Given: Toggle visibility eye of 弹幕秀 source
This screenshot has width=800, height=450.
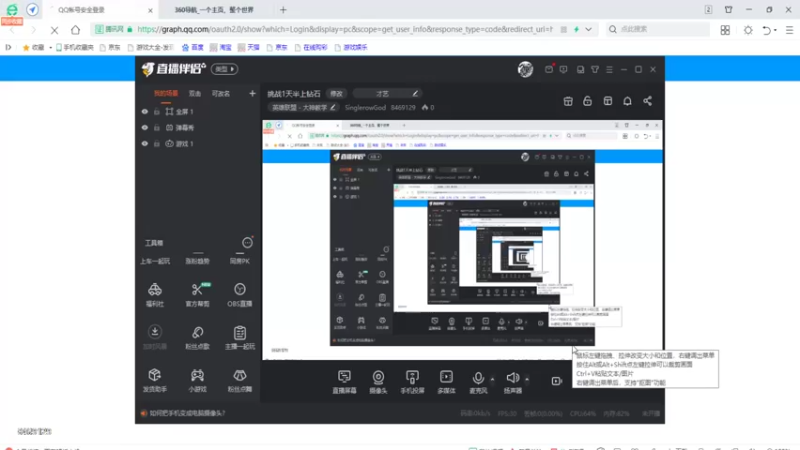Looking at the screenshot, I should coord(145,128).
